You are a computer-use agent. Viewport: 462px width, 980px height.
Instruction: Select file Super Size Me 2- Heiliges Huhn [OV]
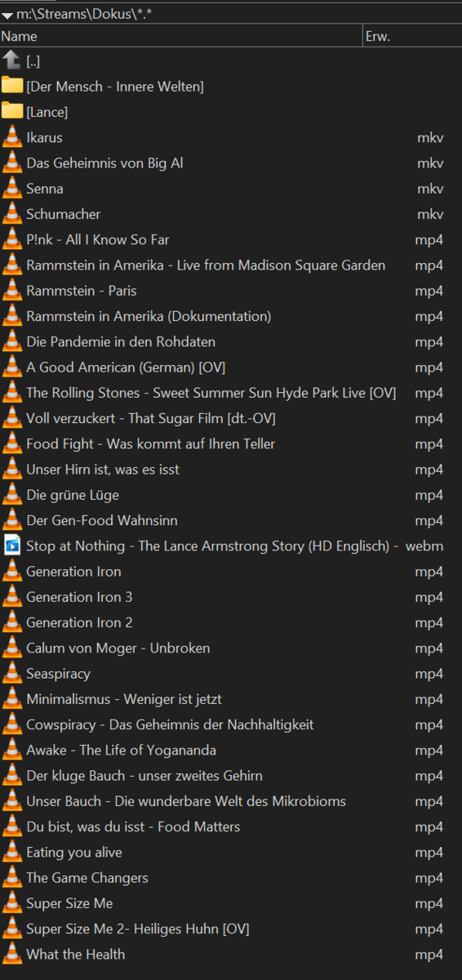(x=138, y=929)
